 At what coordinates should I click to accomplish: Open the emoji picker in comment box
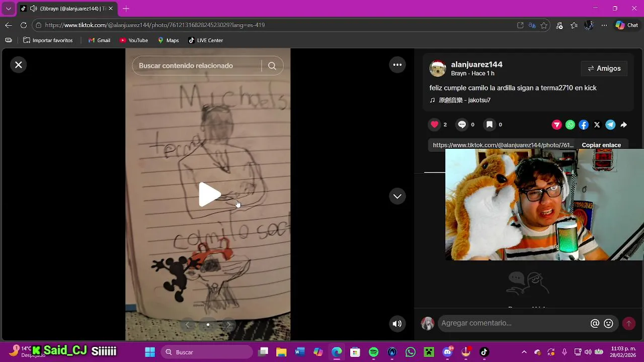pos(608,324)
